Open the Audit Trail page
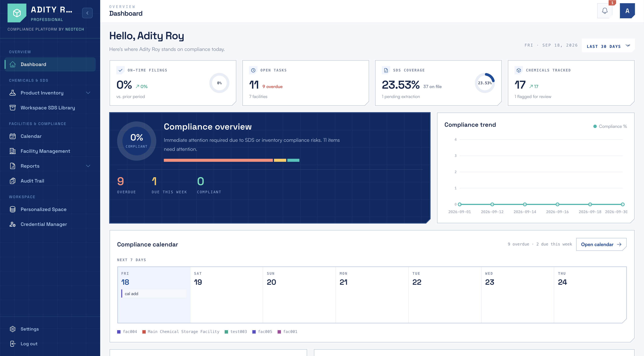644x356 pixels. pyautogui.click(x=50, y=181)
